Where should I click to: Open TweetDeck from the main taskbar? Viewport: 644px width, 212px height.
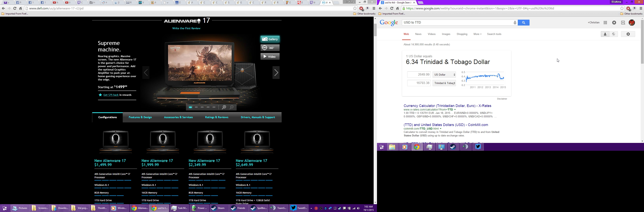[298, 208]
